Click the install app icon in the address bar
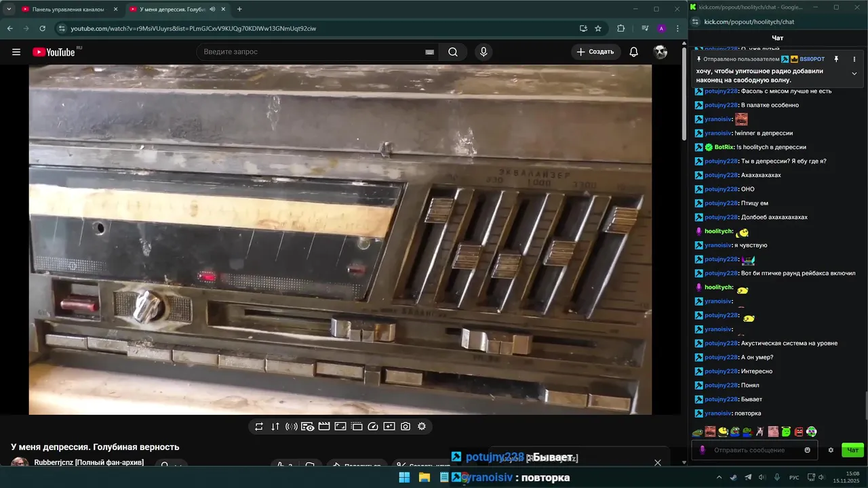The width and height of the screenshot is (868, 488). pyautogui.click(x=583, y=28)
